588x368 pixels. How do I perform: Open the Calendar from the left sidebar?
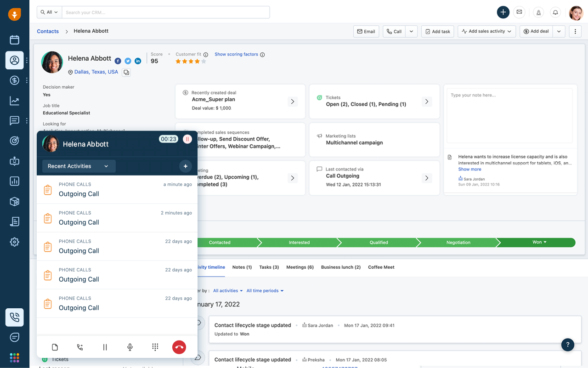click(x=14, y=40)
